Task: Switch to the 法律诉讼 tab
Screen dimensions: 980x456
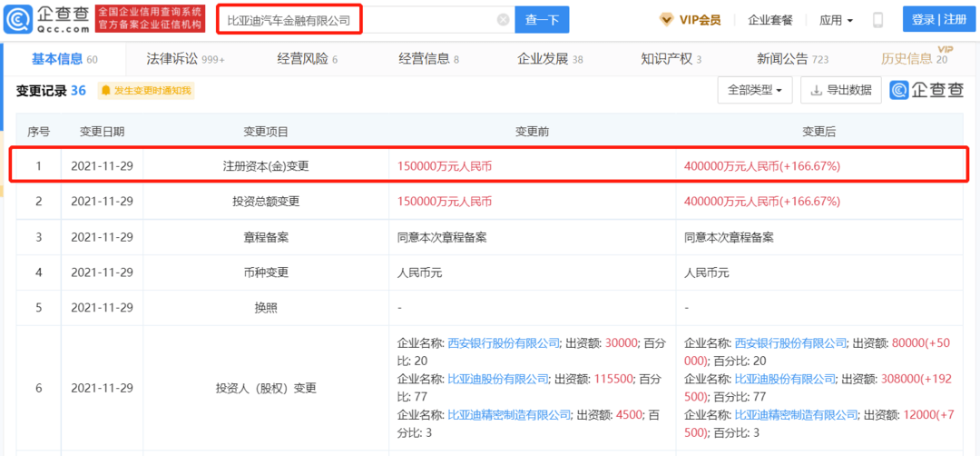Action: coord(185,59)
